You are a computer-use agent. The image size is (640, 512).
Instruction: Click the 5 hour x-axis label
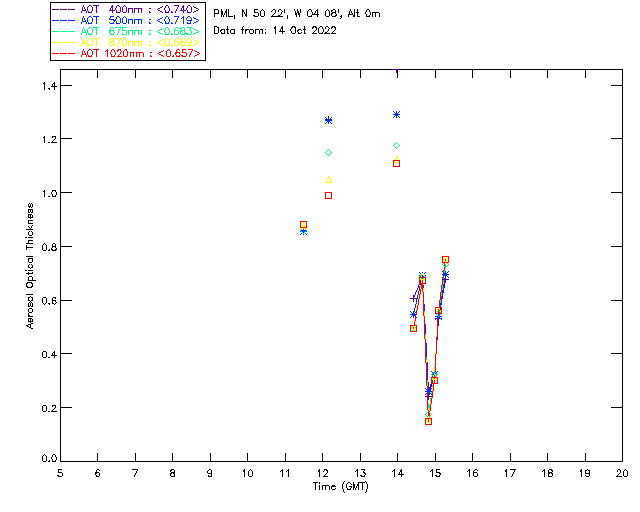point(60,473)
